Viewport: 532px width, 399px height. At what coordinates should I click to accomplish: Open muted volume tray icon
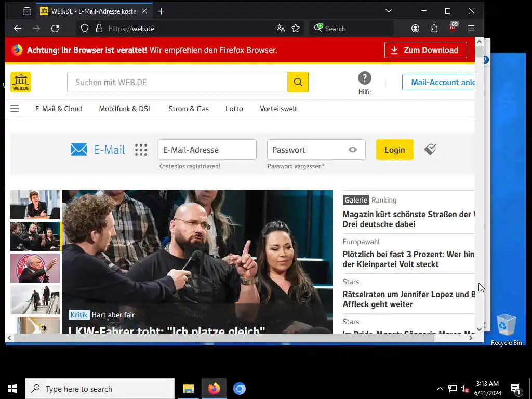pos(464,389)
